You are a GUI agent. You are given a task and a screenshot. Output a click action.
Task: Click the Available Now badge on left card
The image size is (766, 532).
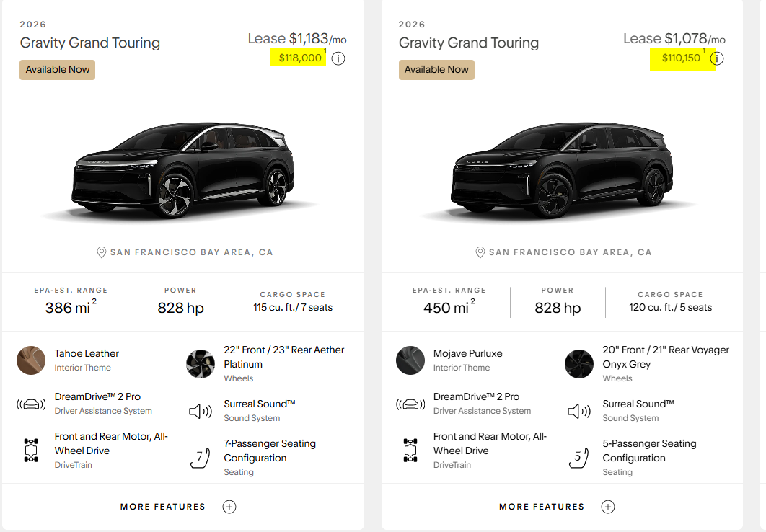58,70
